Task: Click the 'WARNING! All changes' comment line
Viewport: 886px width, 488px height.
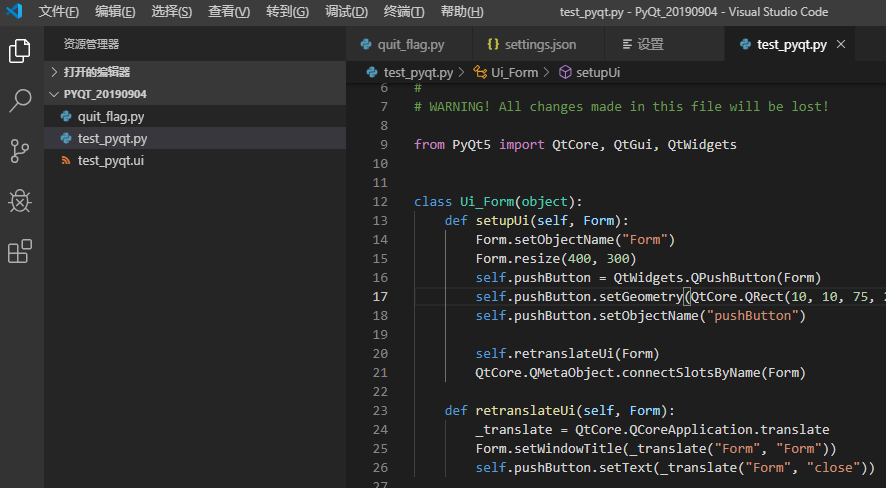Action: pyautogui.click(x=621, y=107)
